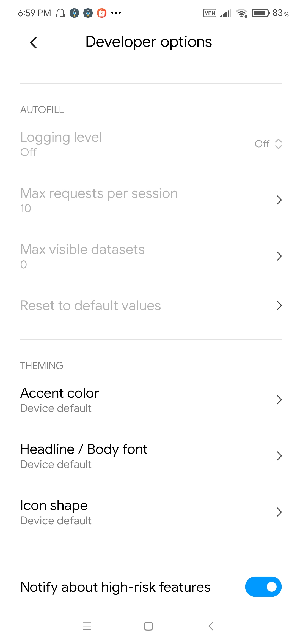Screen dimensions: 297x644
Task: Tap the more notifications ellipsis icon
Action: coord(116,13)
